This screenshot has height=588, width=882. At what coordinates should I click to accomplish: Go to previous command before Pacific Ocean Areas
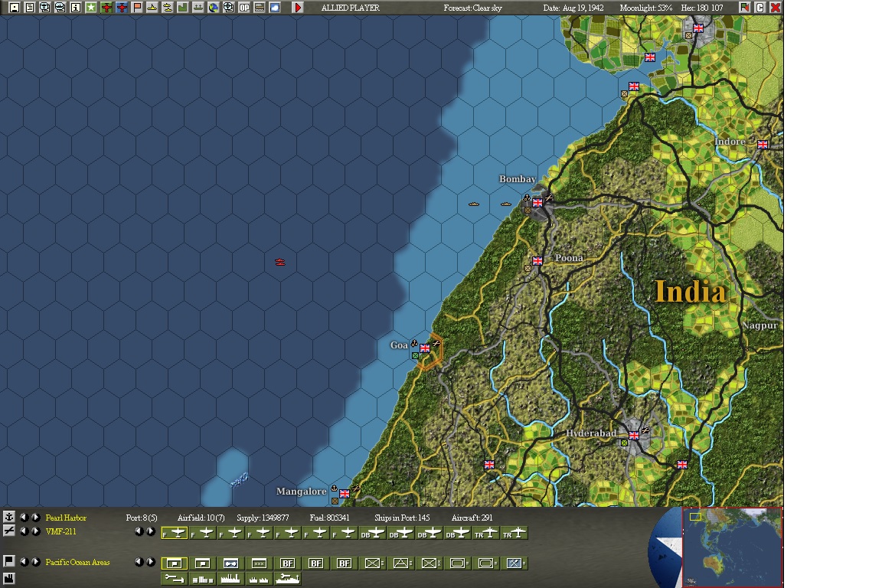(24, 561)
